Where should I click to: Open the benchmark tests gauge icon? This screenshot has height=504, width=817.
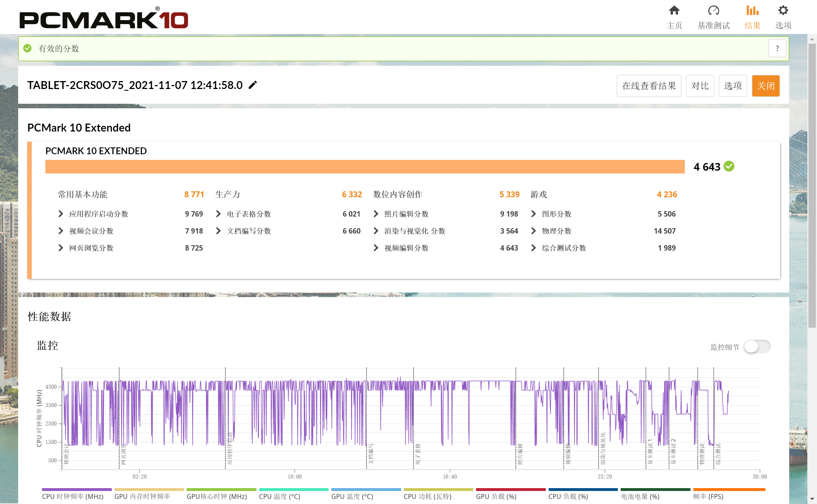click(713, 11)
